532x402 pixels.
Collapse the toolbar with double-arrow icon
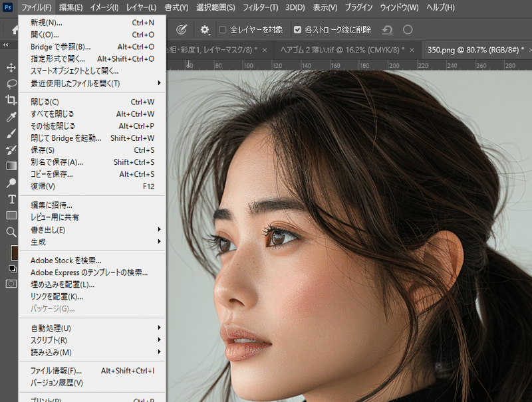pos(6,45)
